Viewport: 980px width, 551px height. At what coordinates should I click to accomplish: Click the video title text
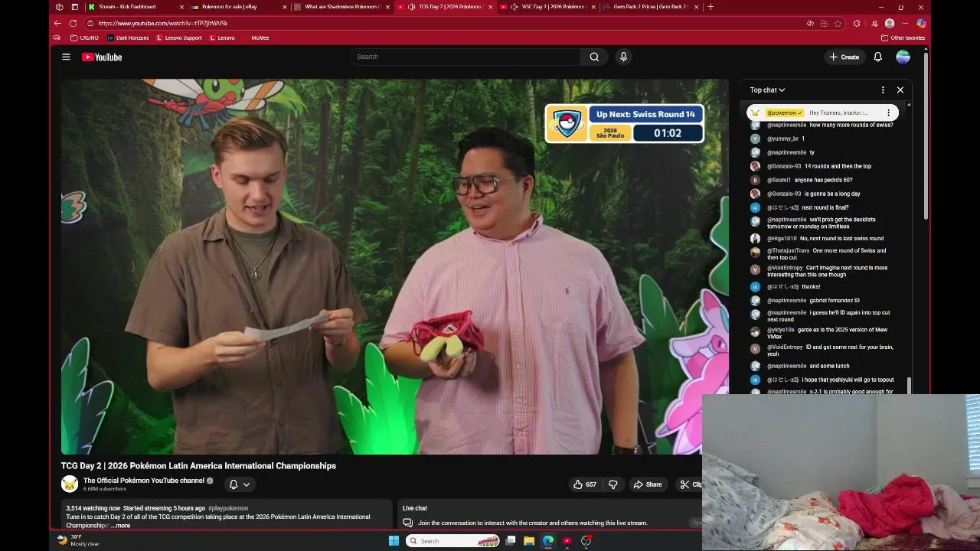(198, 465)
